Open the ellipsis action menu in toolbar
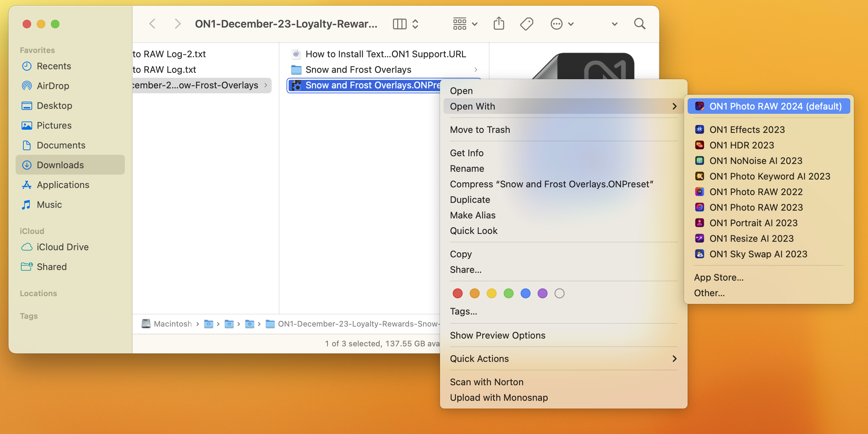Image resolution: width=868 pixels, height=434 pixels. pyautogui.click(x=562, y=24)
